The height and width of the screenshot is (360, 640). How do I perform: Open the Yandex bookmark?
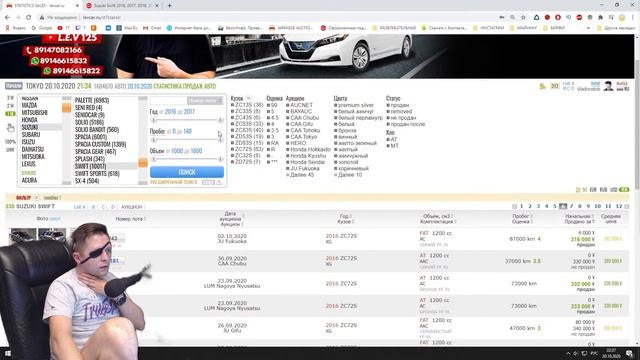[16, 28]
